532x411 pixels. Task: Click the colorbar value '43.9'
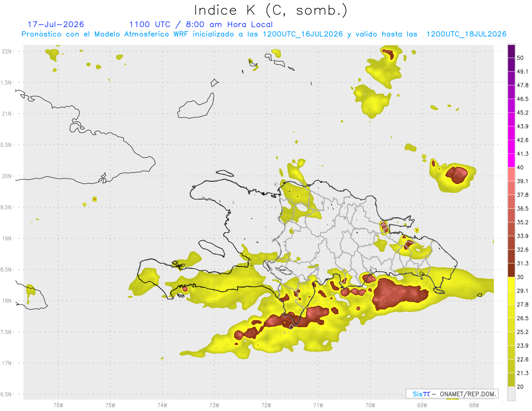(x=523, y=126)
